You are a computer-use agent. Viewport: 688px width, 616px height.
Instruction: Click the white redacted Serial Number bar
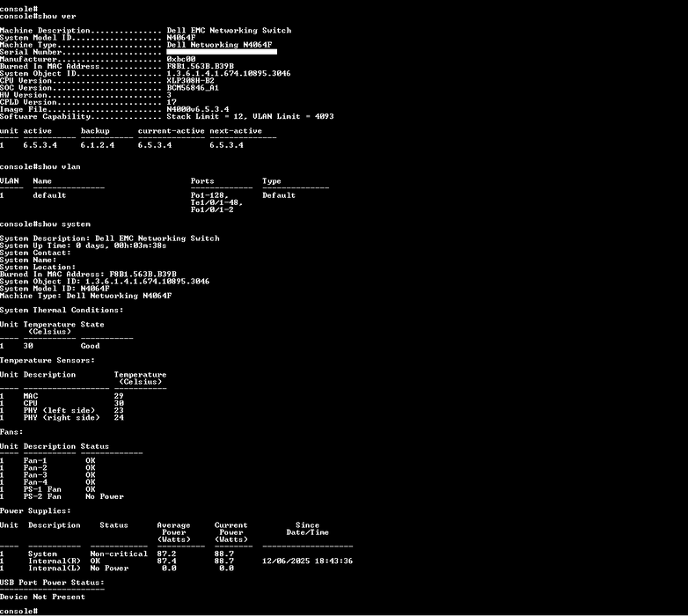222,52
